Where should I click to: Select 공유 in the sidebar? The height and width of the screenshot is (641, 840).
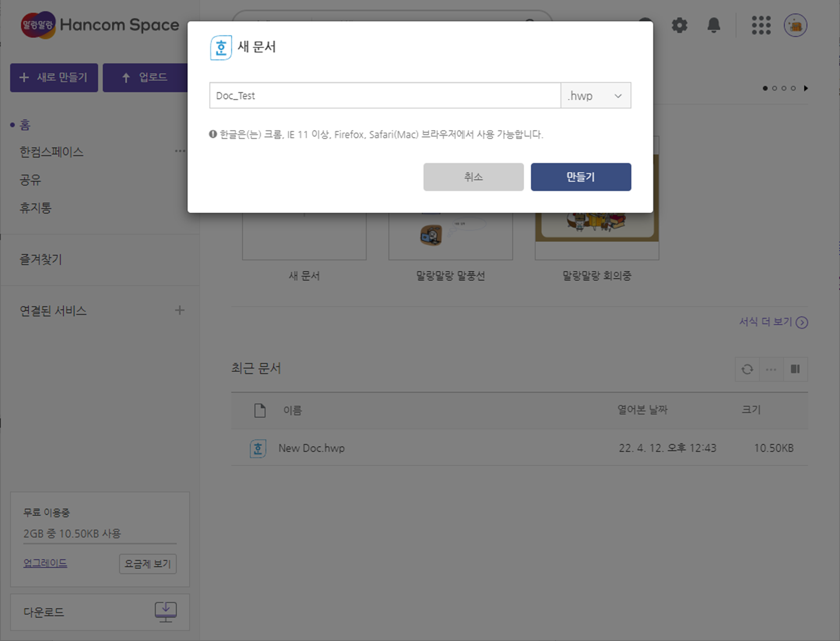pyautogui.click(x=30, y=180)
